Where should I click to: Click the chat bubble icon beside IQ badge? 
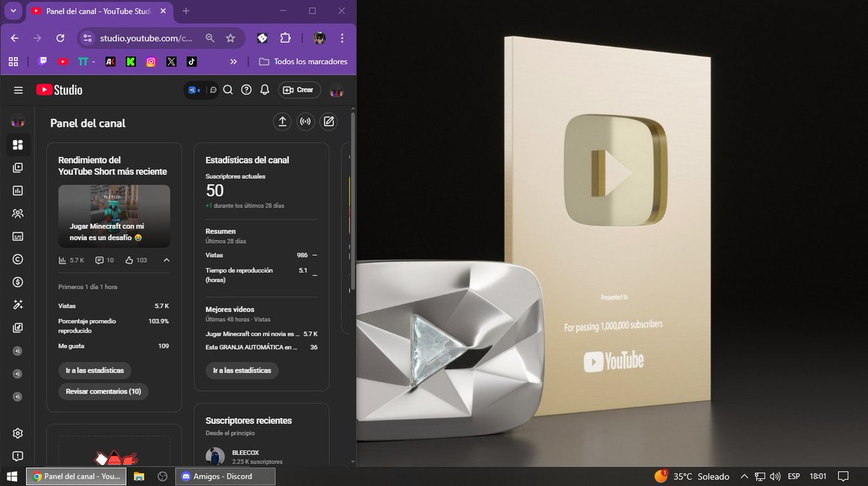tap(213, 90)
